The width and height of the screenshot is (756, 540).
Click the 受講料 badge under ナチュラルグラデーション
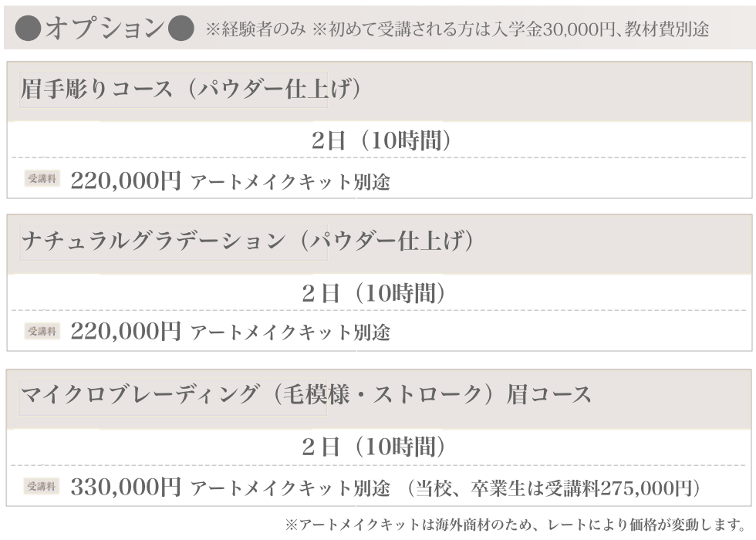[42, 331]
